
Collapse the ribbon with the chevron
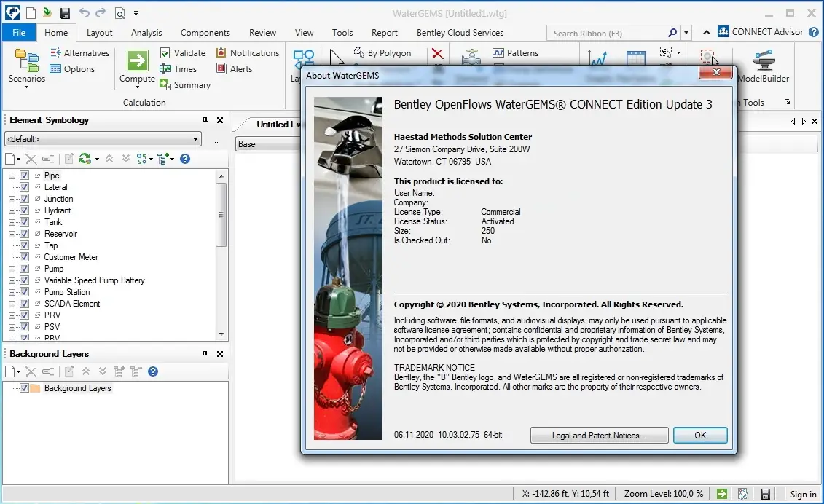[x=707, y=33]
